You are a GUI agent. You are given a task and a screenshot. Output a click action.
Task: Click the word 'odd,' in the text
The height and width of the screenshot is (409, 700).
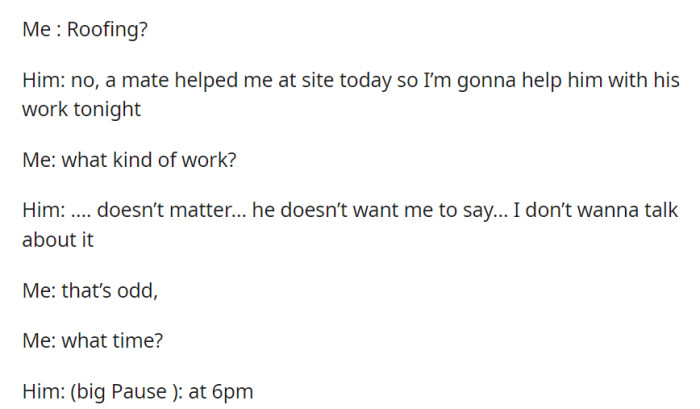pyautogui.click(x=144, y=291)
